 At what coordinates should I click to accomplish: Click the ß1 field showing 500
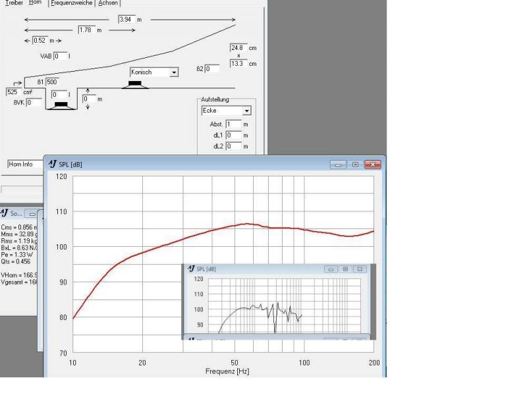point(52,82)
